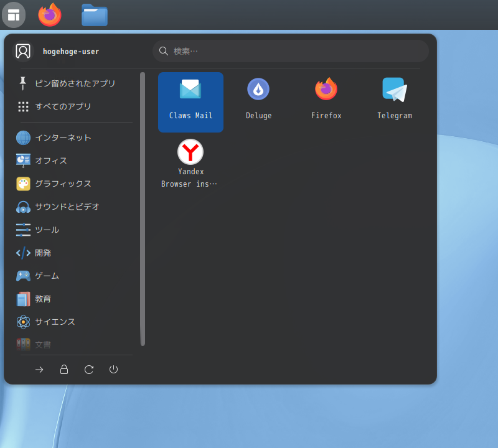Click the lock screen icon
This screenshot has height=448, width=498.
coord(63,369)
